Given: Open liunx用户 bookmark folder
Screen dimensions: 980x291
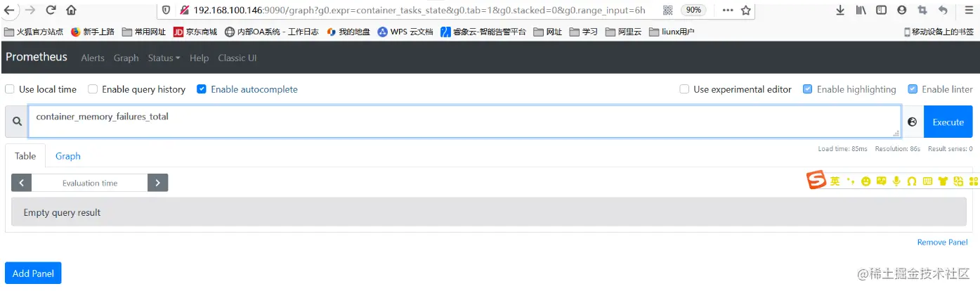Looking at the screenshot, I should coord(672,32).
